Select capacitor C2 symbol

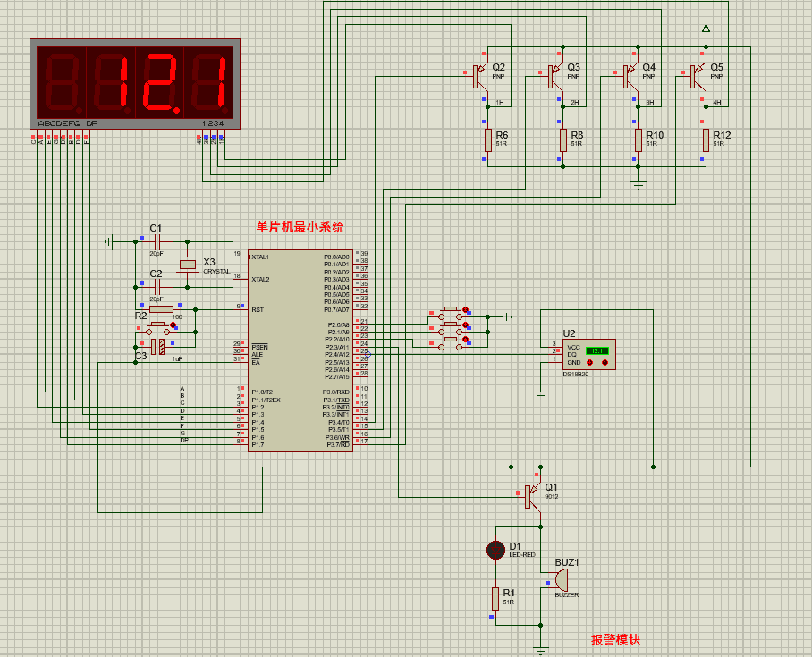coord(157,287)
